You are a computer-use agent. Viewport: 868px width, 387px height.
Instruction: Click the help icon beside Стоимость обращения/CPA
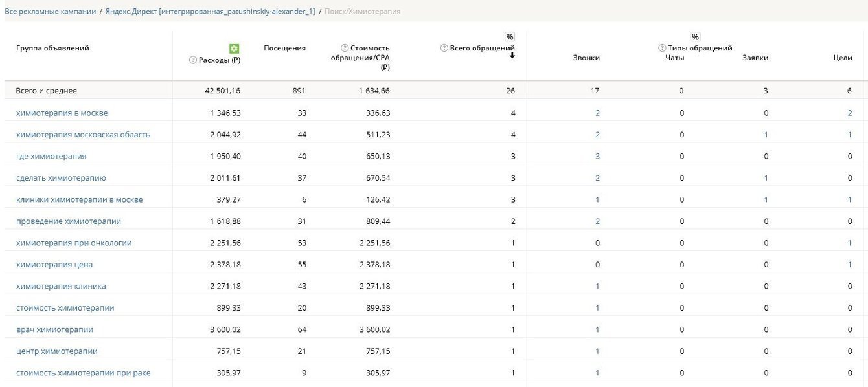point(345,48)
